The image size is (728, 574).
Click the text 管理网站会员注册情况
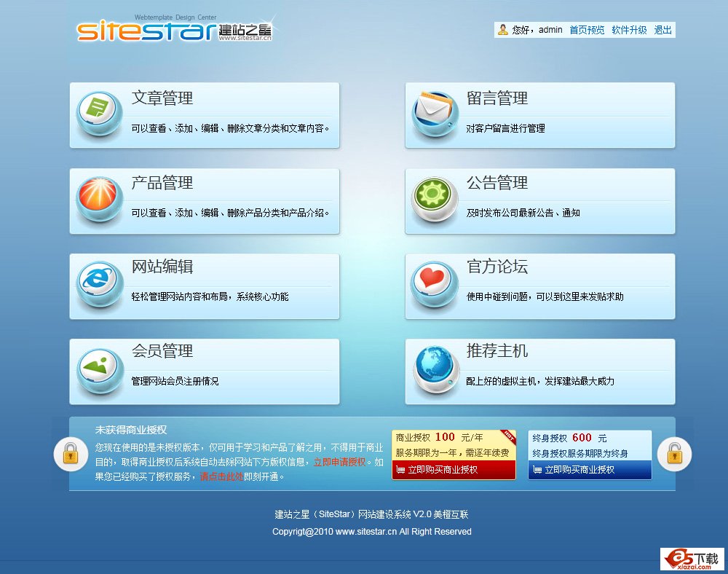click(x=175, y=381)
